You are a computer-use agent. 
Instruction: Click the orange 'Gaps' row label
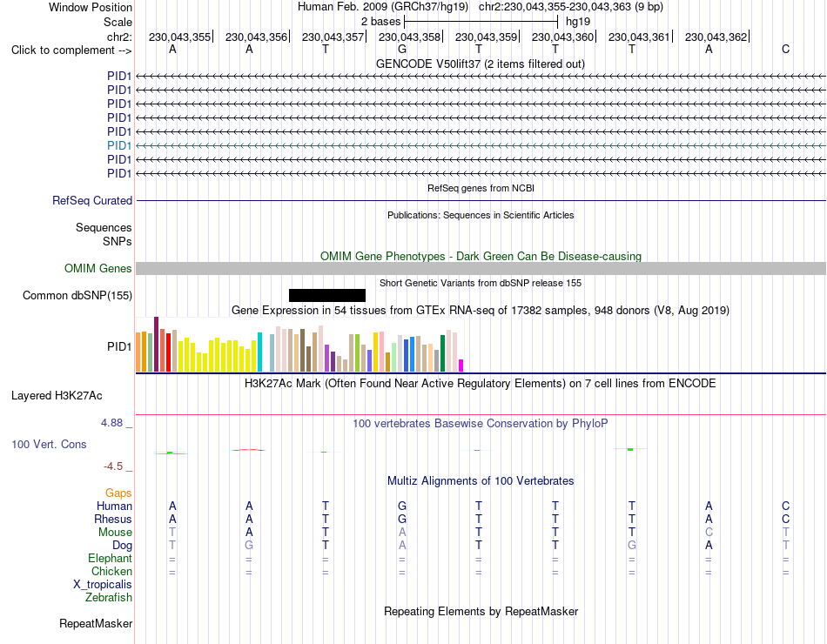coord(118,493)
